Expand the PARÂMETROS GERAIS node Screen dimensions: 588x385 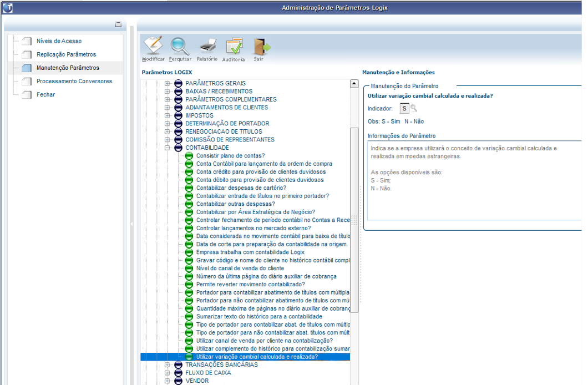coord(168,83)
